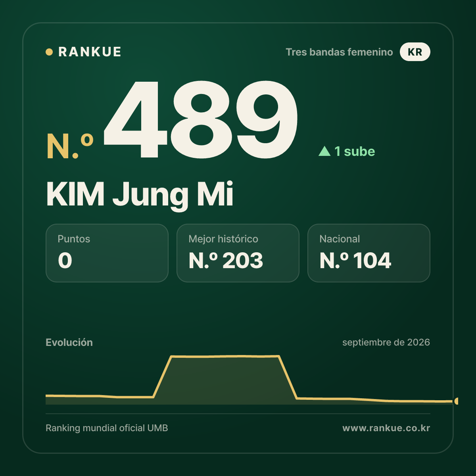
Task: Open the Puntos card showing 0
Action: tap(107, 253)
